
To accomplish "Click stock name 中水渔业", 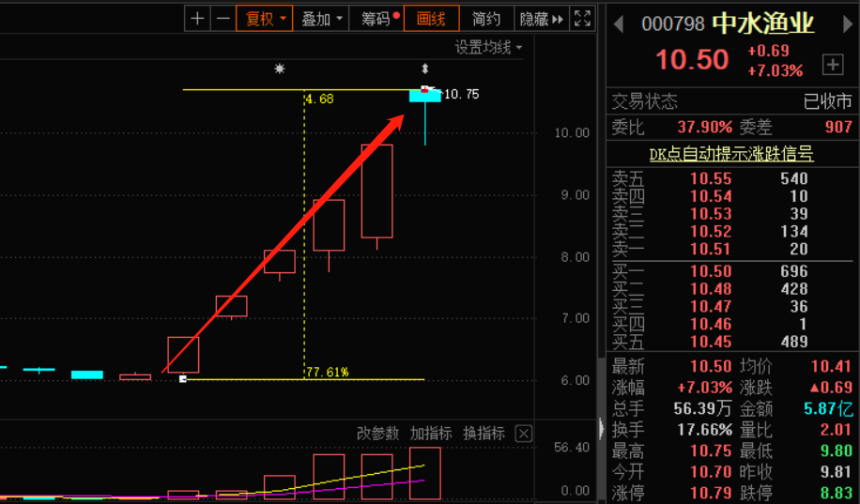I will click(x=763, y=23).
